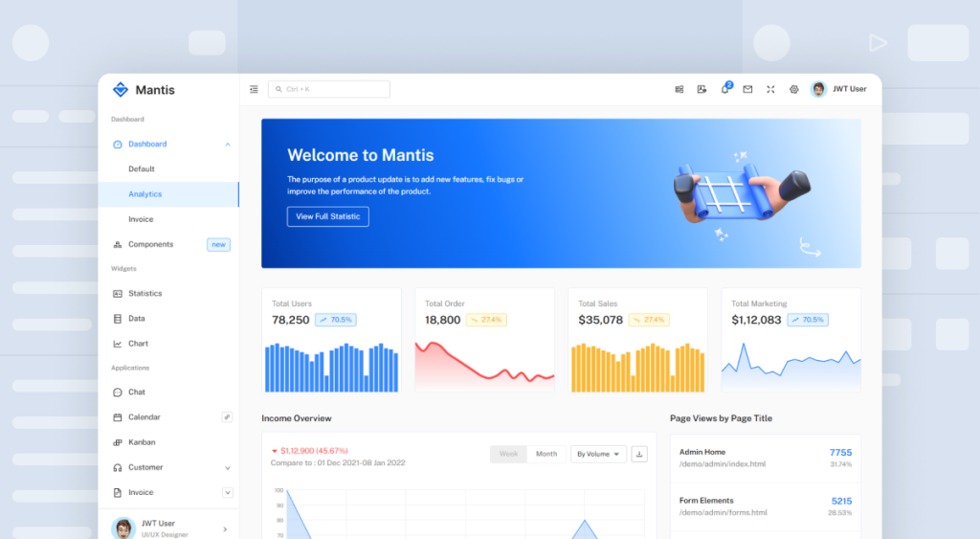The image size is (980, 539).
Task: Expand the sidebar user profile chevron
Action: (225, 529)
